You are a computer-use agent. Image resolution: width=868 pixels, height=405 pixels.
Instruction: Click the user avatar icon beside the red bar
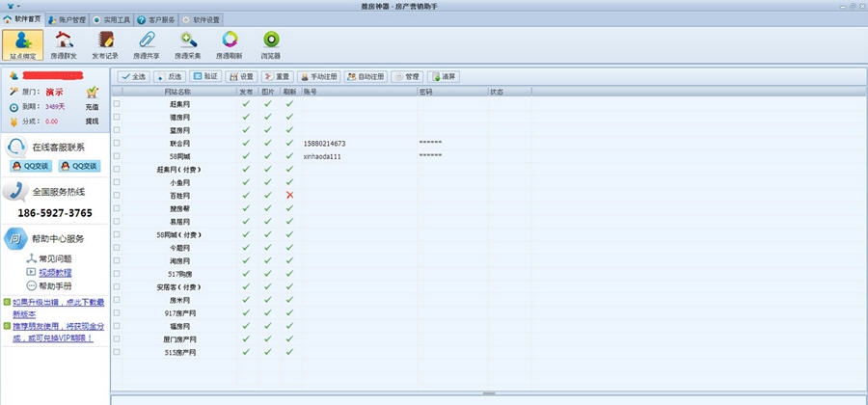coord(14,76)
